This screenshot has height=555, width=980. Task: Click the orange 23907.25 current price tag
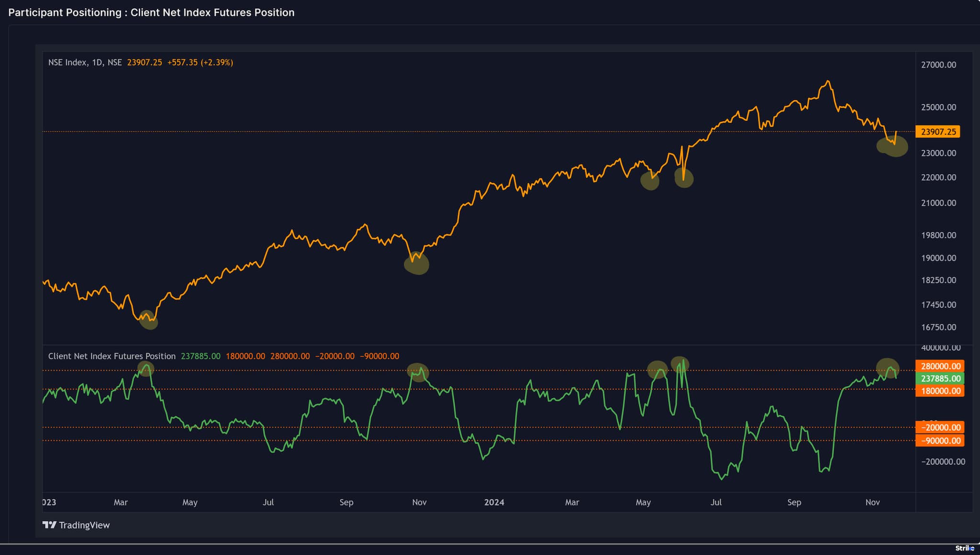[938, 132]
